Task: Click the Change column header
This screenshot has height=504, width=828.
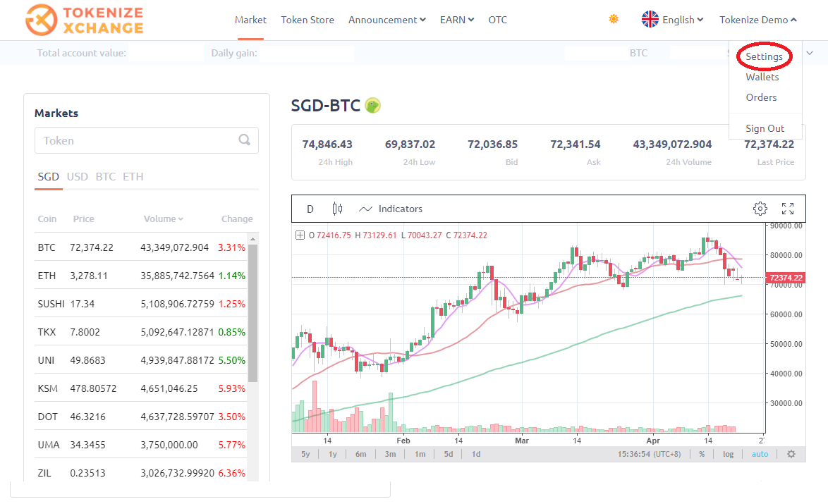Action: (237, 219)
